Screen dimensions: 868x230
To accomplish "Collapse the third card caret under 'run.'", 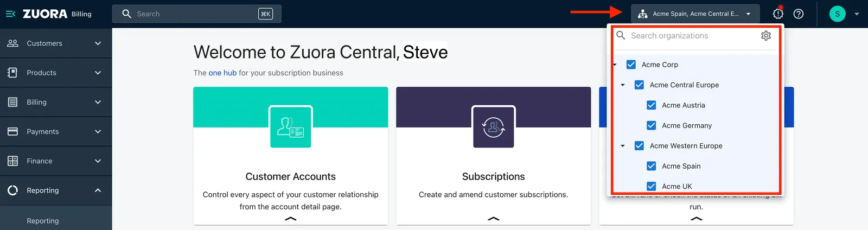I will click(696, 219).
